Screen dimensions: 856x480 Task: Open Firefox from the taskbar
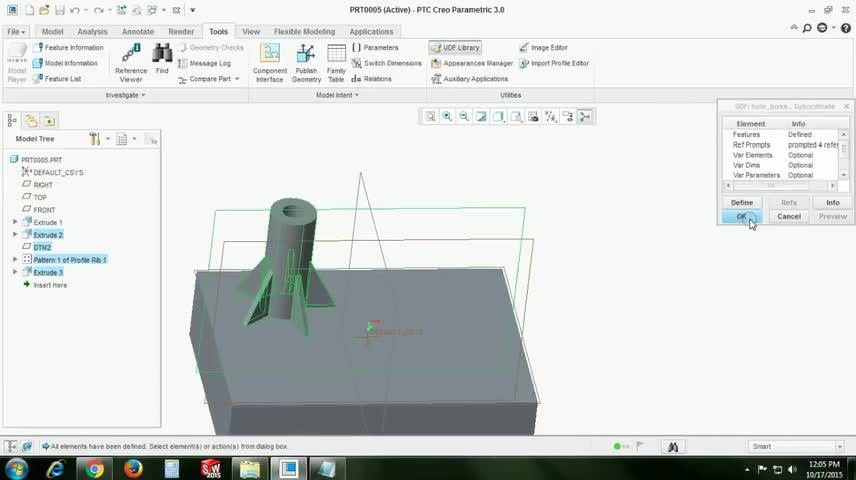tap(133, 469)
